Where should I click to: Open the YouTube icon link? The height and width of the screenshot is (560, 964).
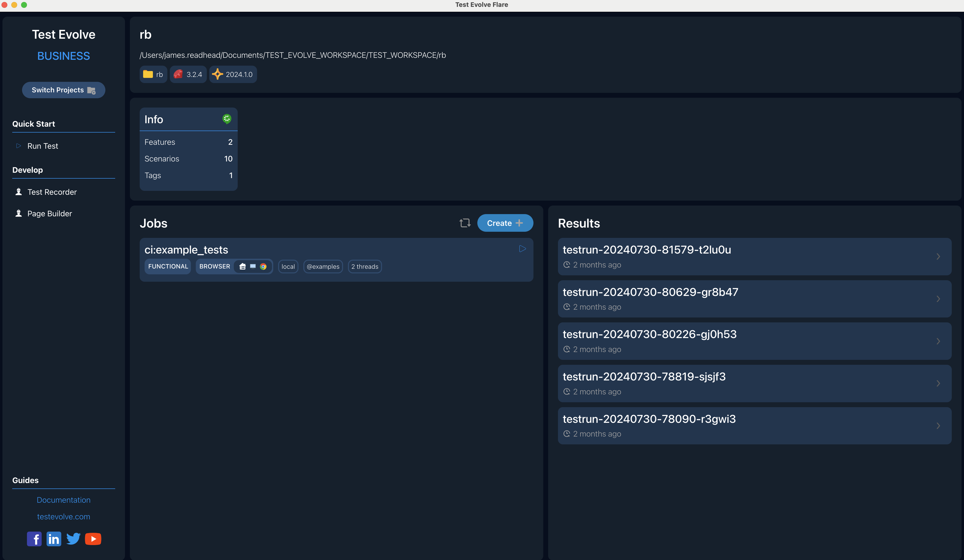pyautogui.click(x=93, y=539)
